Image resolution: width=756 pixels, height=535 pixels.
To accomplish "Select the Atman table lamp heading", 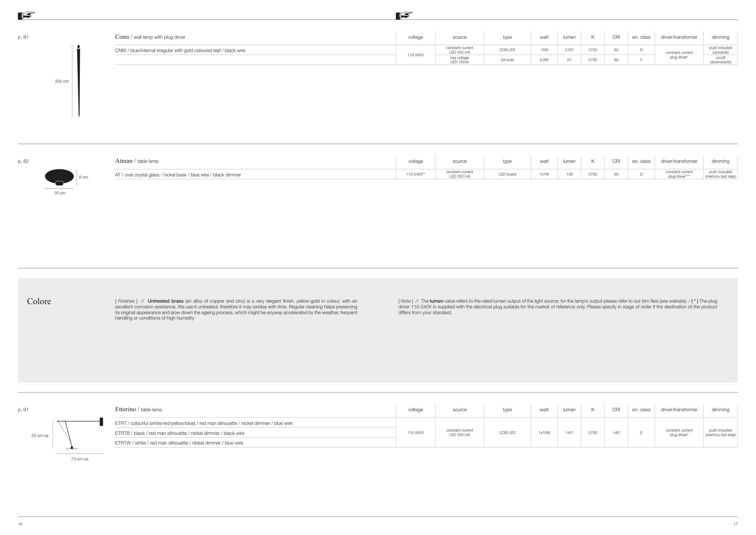I will point(137,161).
